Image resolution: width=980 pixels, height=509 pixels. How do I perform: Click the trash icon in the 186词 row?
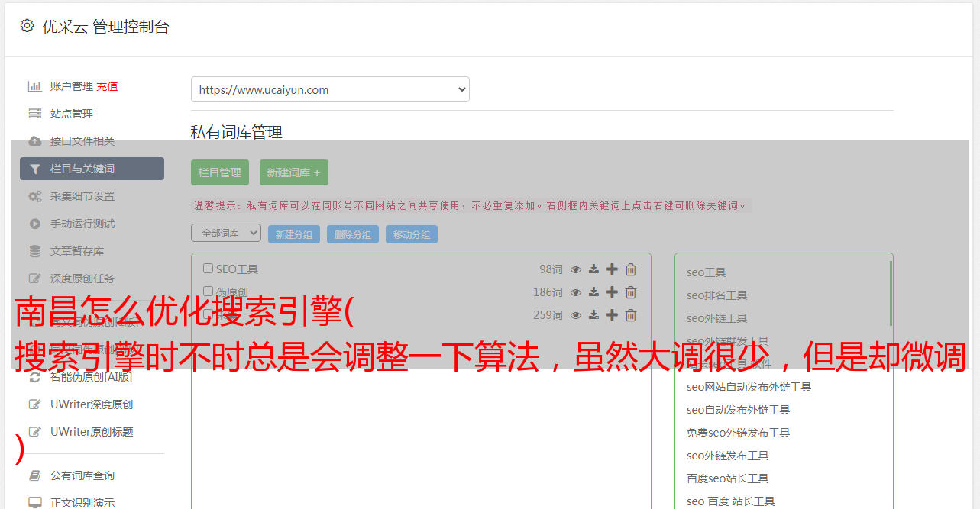631,292
